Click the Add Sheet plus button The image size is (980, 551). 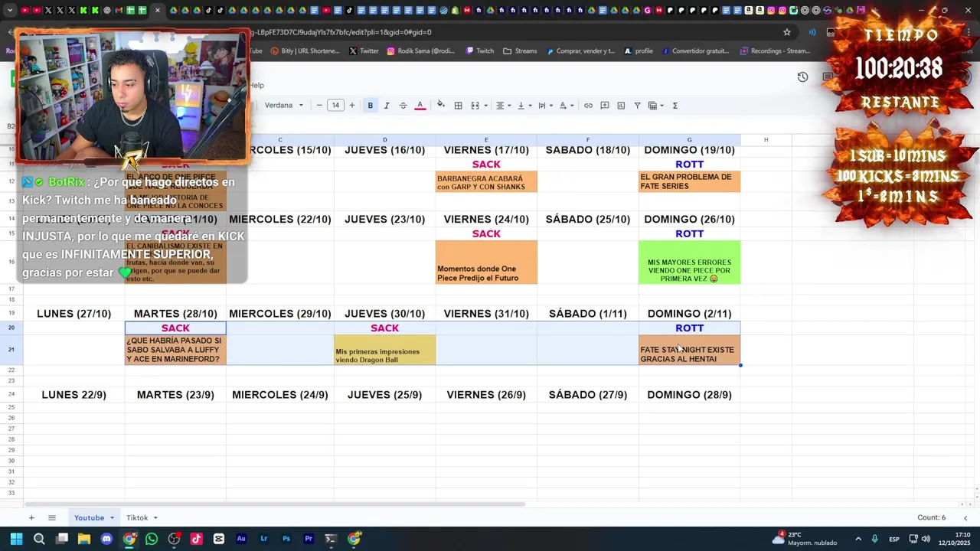pyautogui.click(x=31, y=518)
